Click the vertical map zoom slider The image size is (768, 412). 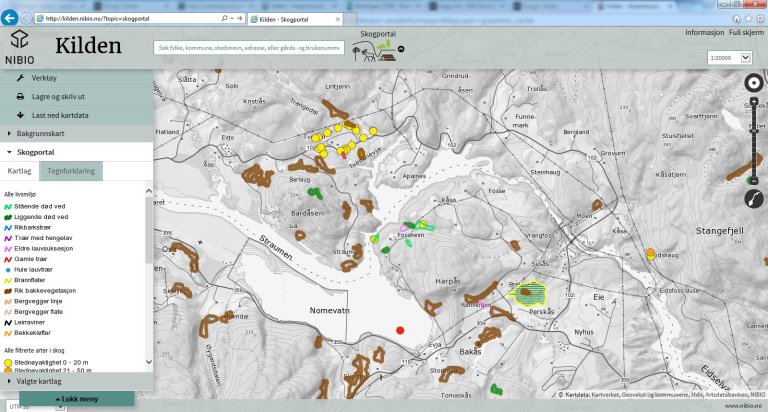754,141
